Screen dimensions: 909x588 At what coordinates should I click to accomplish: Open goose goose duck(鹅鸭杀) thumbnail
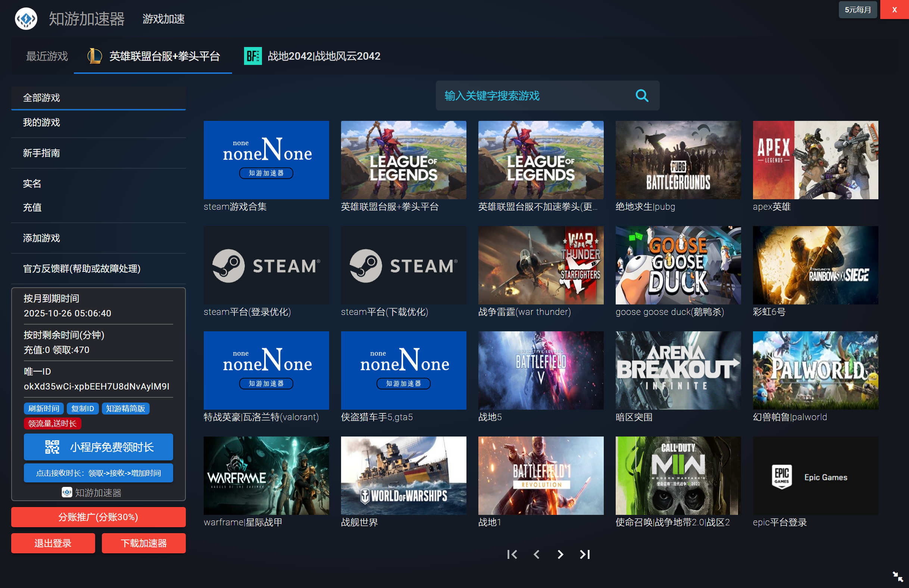pos(678,265)
